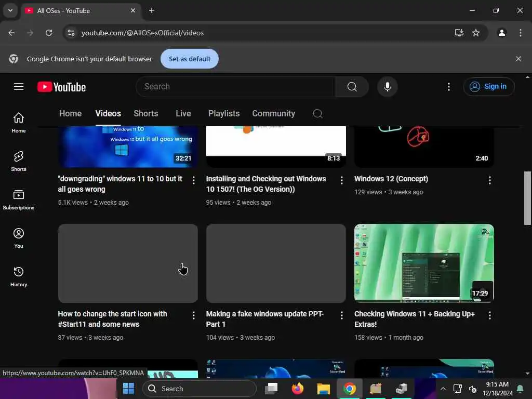Open the notification bell in the tray

click(x=520, y=389)
